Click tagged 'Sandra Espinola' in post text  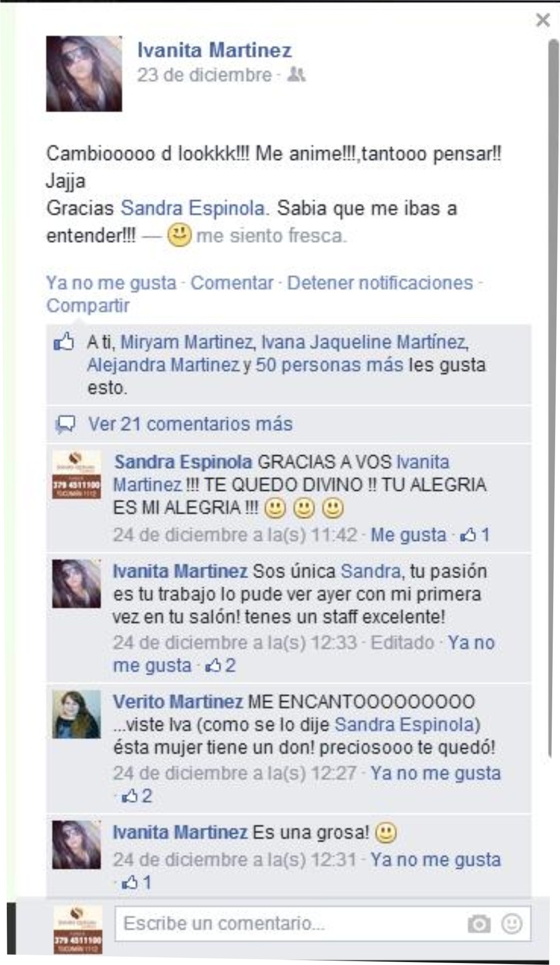click(193, 208)
